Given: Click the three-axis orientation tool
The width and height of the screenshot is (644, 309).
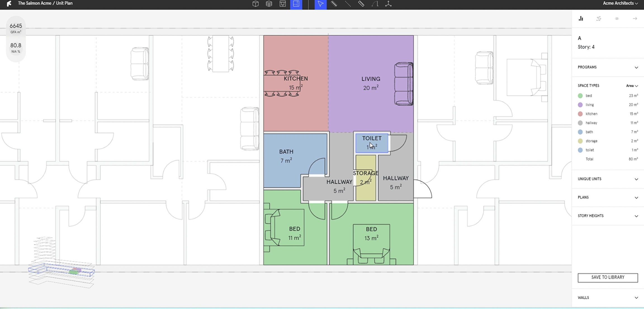Looking at the screenshot, I should click(x=388, y=4).
